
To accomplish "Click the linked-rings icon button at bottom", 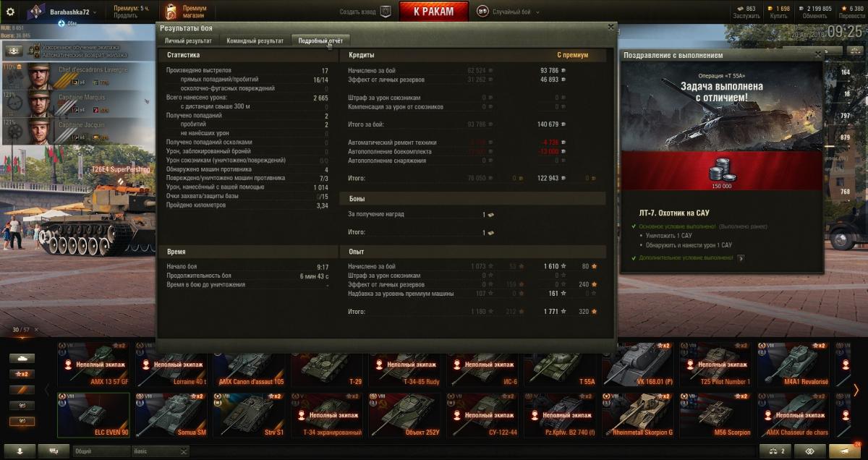I will (x=810, y=451).
